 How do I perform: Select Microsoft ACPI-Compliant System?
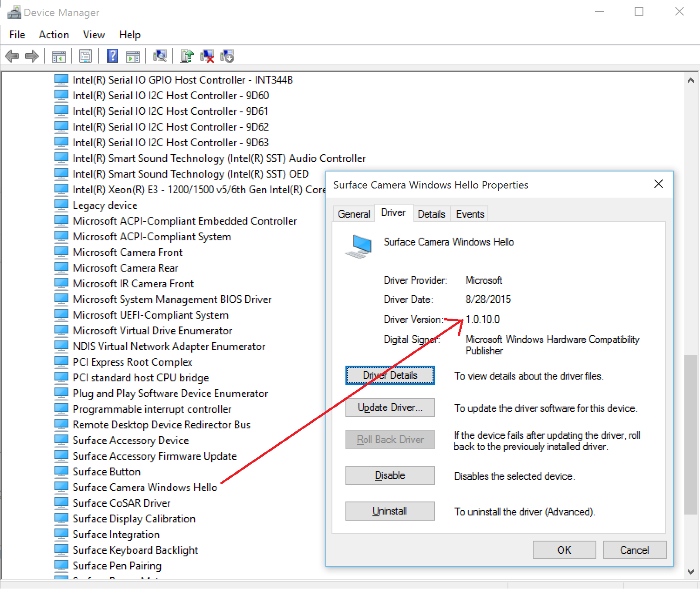(152, 236)
